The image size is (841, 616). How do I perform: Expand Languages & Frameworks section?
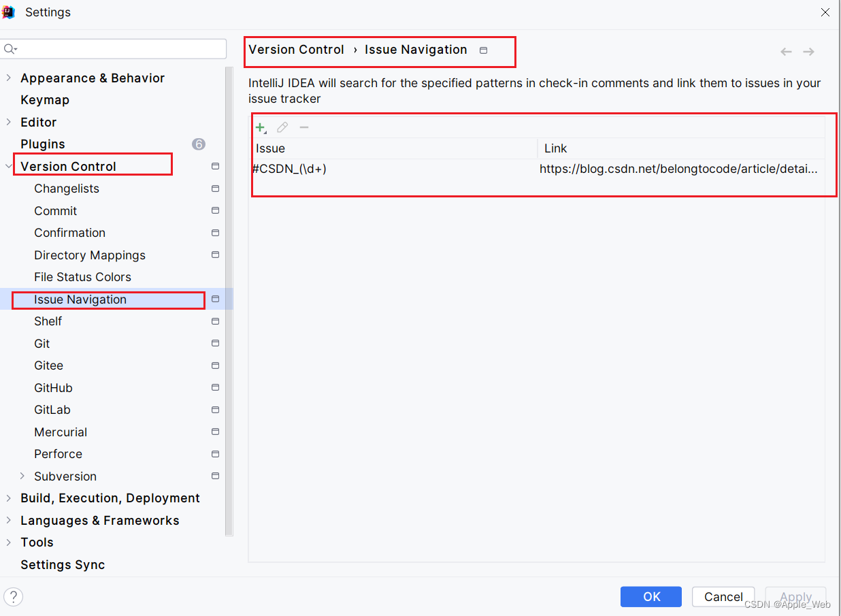tap(8, 520)
